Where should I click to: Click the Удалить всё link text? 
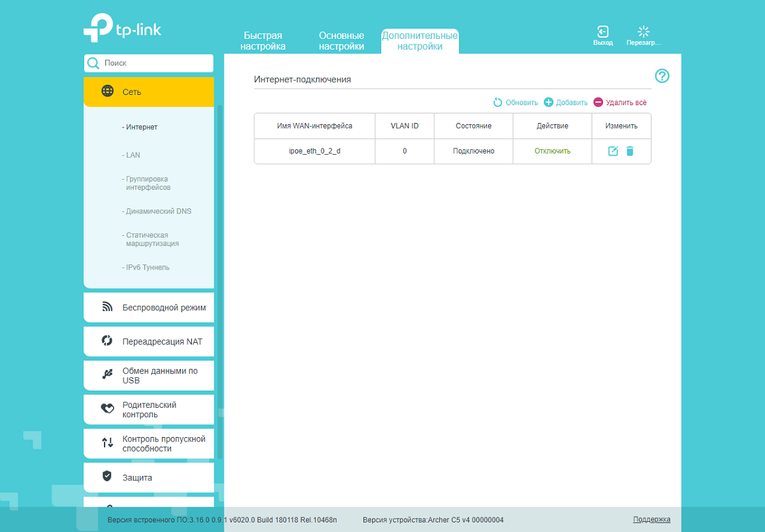626,103
